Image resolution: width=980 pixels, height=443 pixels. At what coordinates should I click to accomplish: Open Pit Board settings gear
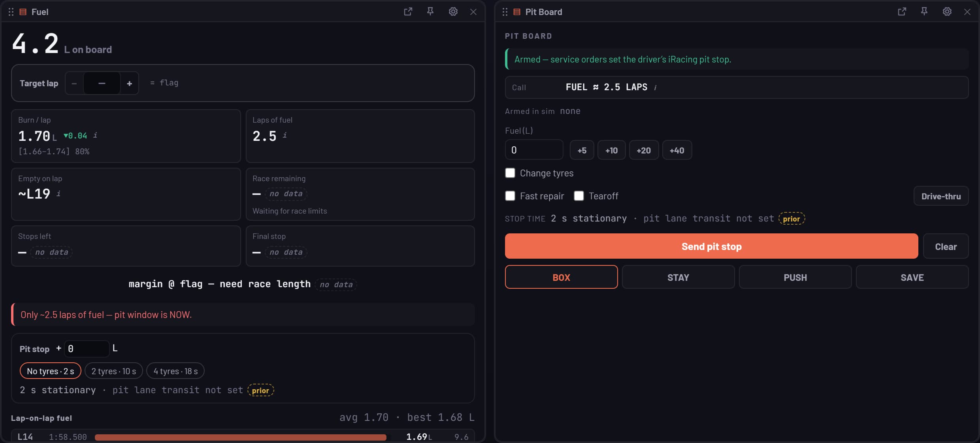pos(947,12)
